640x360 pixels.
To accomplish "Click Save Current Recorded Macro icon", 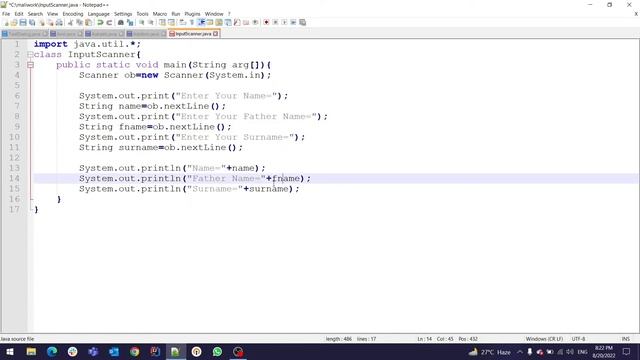I will [x=302, y=22].
